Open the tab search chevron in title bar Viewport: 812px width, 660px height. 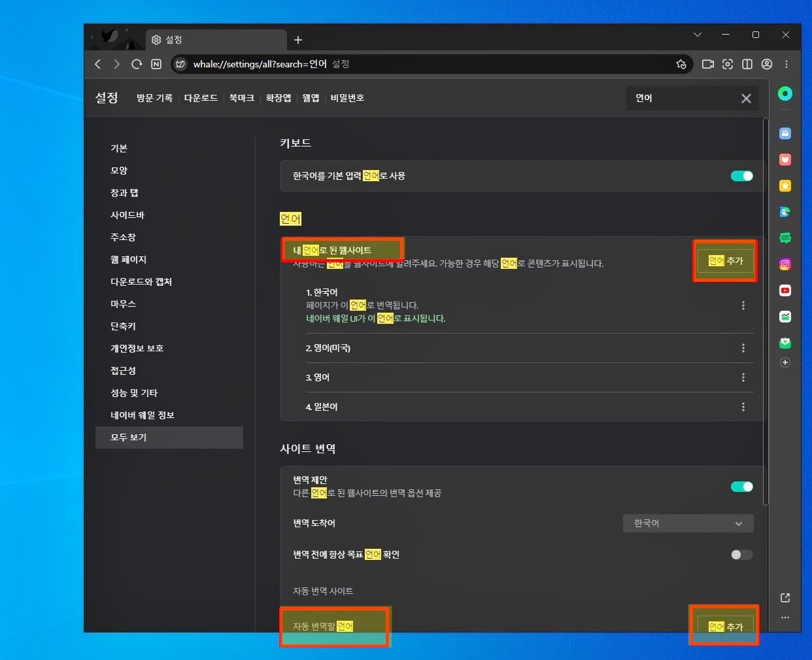698,35
